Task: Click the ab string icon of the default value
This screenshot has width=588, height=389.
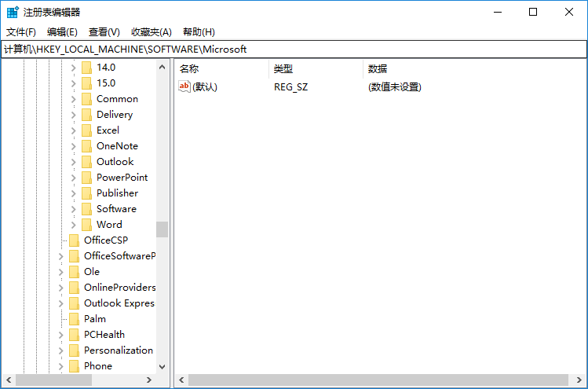Action: pyautogui.click(x=184, y=86)
